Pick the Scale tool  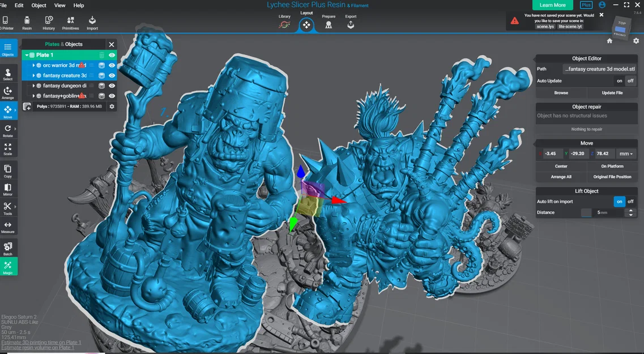click(8, 149)
